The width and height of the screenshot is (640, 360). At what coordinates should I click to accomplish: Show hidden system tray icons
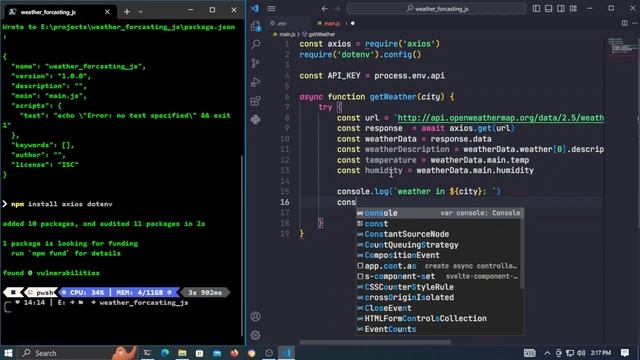click(547, 353)
